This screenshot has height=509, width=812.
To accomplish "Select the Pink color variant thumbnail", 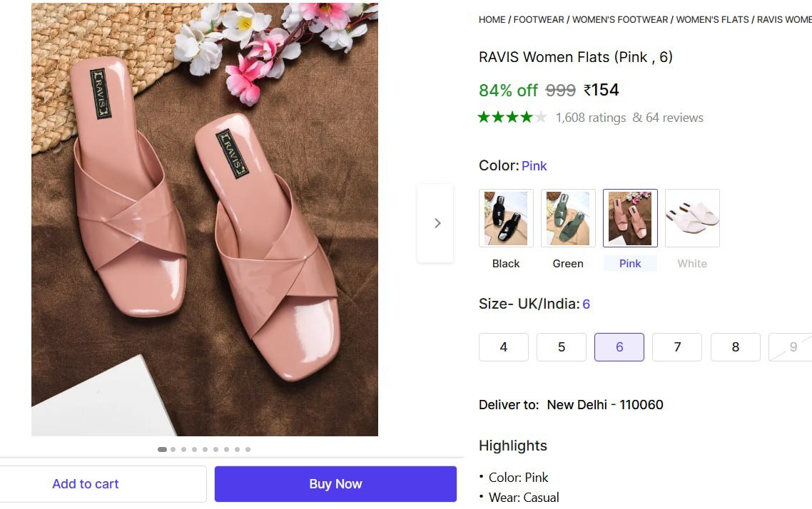I will point(630,218).
